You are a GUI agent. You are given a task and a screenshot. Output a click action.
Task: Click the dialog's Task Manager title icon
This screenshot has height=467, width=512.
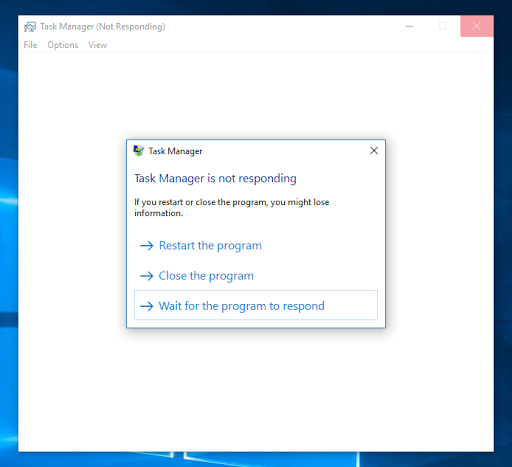pyautogui.click(x=139, y=151)
